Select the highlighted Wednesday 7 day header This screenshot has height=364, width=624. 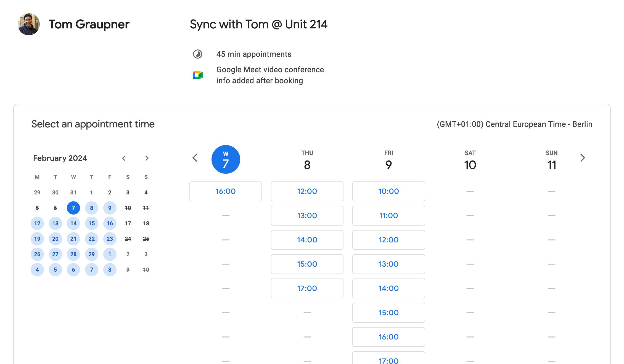(226, 159)
